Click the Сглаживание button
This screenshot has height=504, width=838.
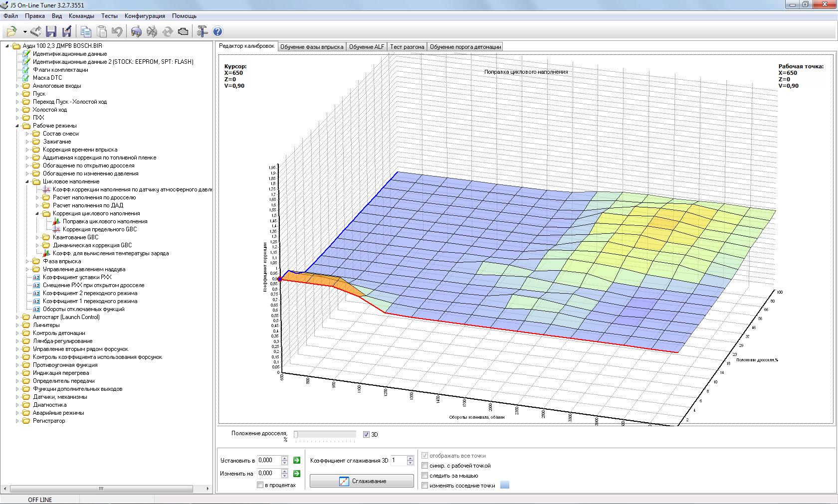coord(362,481)
